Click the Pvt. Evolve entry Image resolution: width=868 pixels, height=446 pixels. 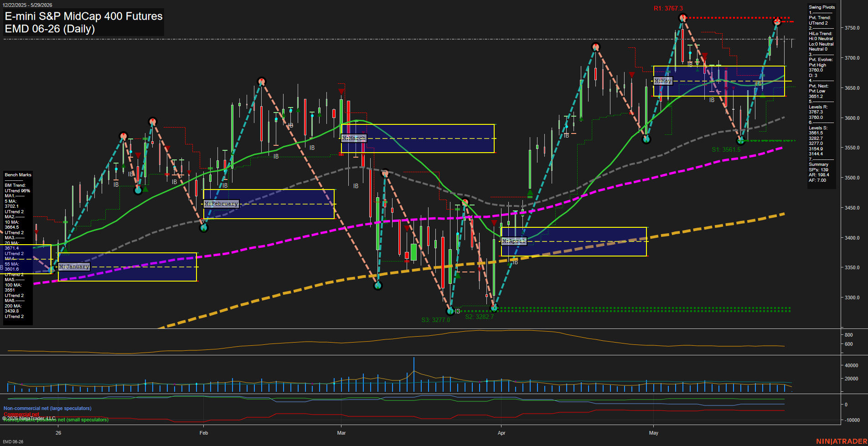coord(821,60)
